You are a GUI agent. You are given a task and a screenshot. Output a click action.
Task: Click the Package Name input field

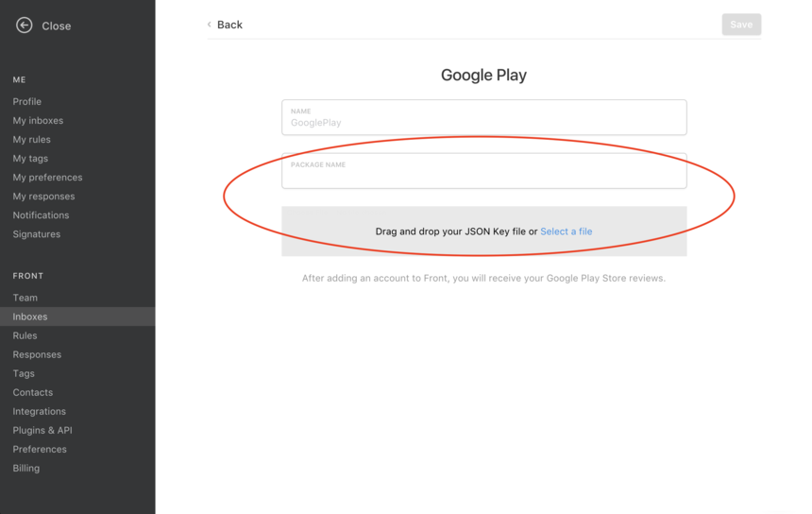tap(483, 171)
